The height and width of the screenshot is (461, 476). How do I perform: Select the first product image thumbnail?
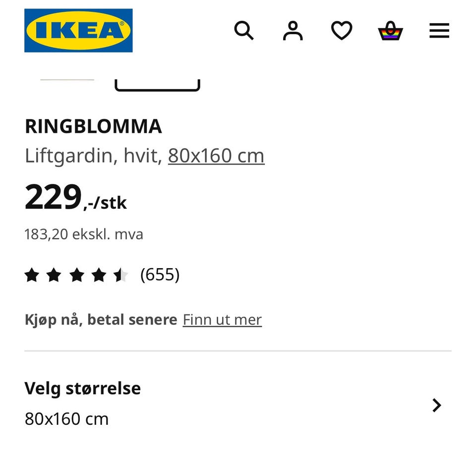click(x=67, y=80)
